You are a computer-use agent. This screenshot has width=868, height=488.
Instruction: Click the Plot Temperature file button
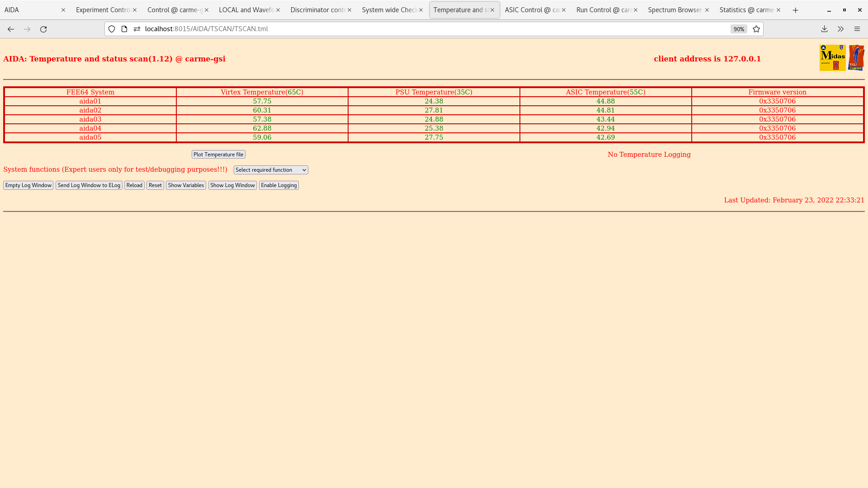tap(218, 155)
